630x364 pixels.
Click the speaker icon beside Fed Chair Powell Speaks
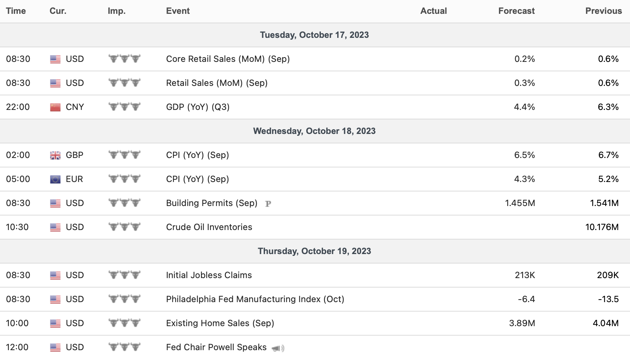[278, 348]
